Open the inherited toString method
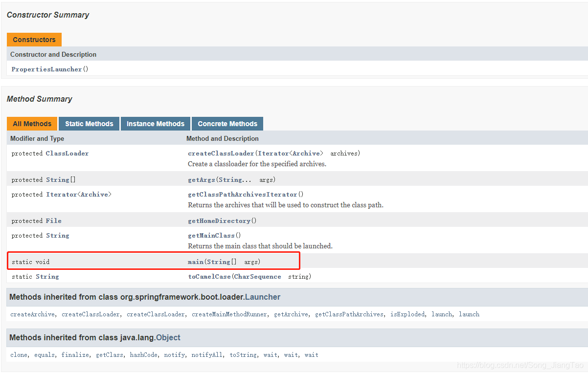Viewport: 588px width, 374px height. pyautogui.click(x=243, y=355)
